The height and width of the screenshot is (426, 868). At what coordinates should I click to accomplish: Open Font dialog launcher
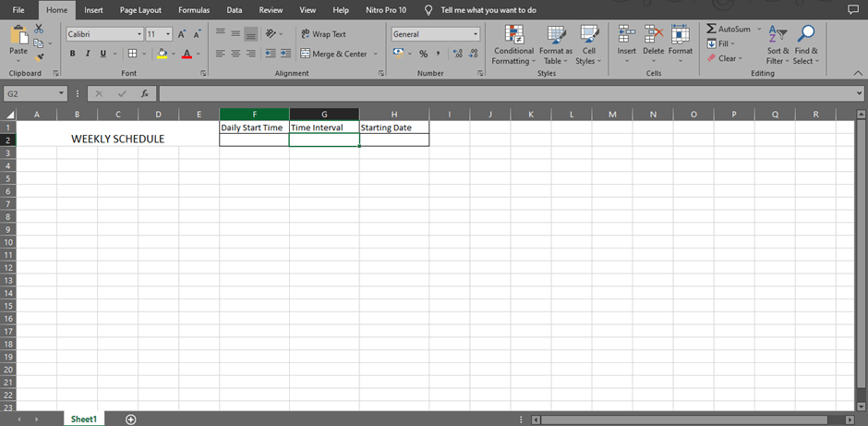(x=203, y=73)
